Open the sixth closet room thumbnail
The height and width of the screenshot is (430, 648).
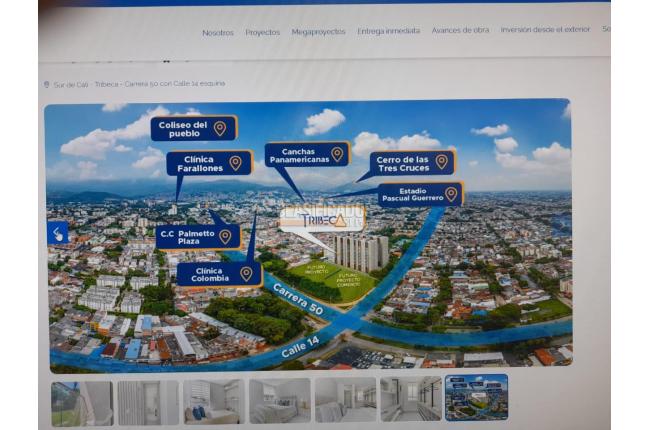pos(411,399)
